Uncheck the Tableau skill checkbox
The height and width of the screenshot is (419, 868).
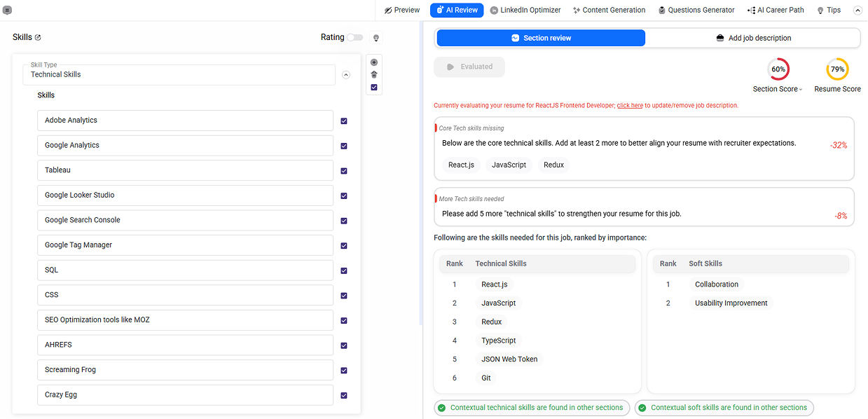(344, 170)
